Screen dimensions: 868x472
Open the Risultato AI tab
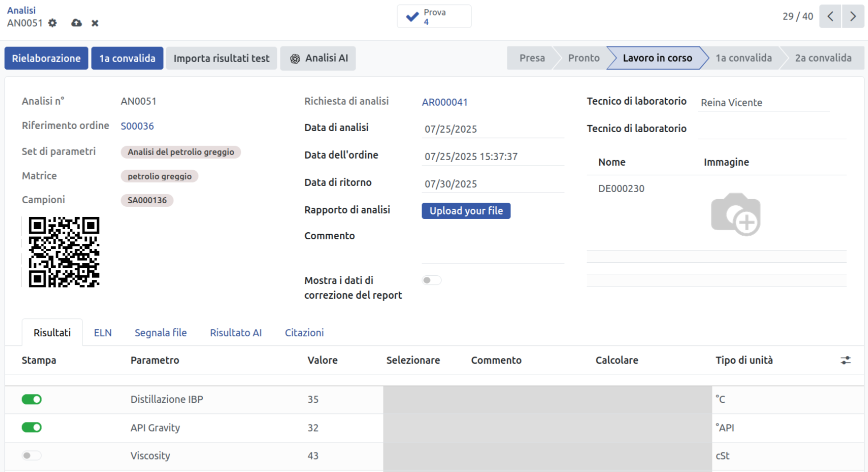click(235, 333)
